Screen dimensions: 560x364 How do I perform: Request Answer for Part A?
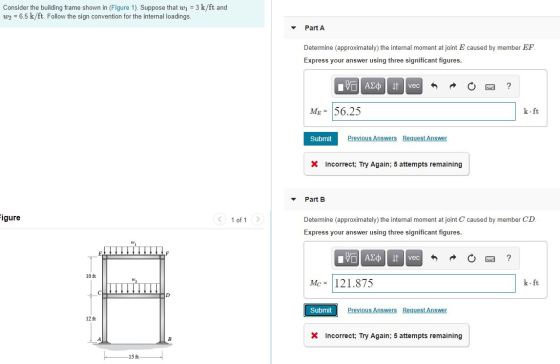pyautogui.click(x=425, y=138)
